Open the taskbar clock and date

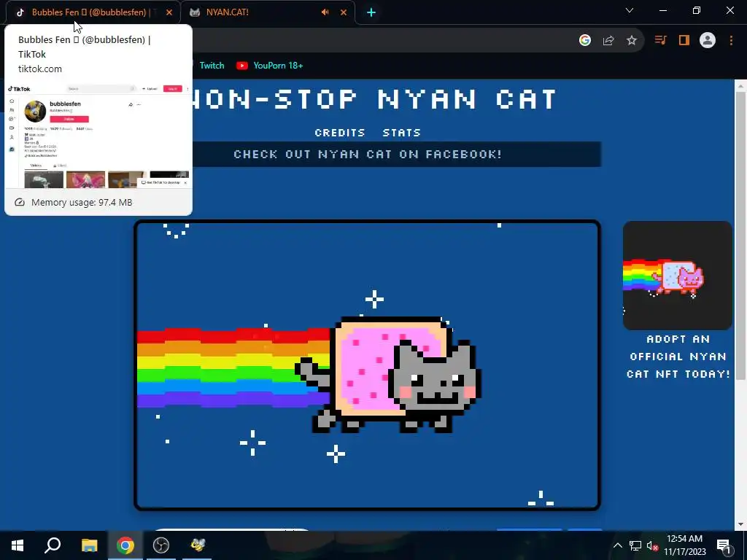pos(685,545)
